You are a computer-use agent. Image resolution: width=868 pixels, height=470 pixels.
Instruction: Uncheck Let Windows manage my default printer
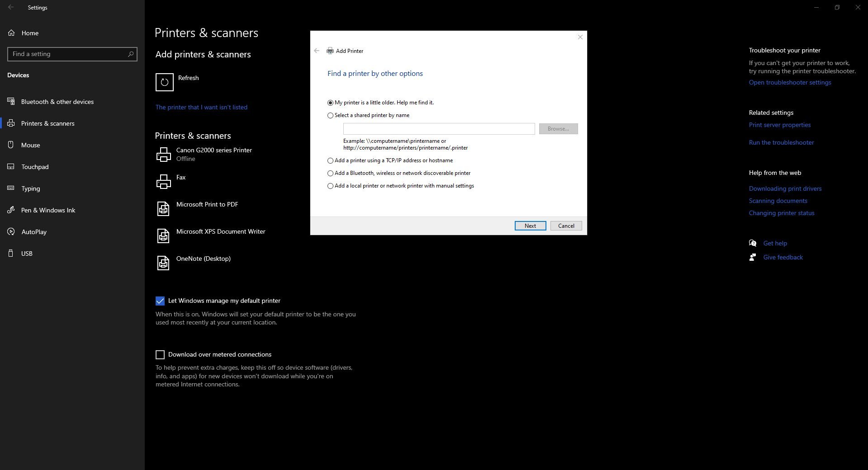coord(160,301)
